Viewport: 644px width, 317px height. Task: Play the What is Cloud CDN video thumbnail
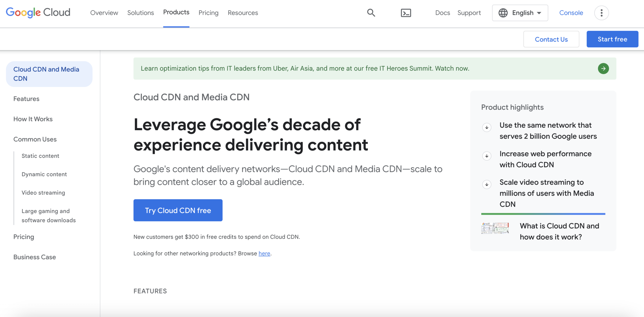pyautogui.click(x=494, y=228)
